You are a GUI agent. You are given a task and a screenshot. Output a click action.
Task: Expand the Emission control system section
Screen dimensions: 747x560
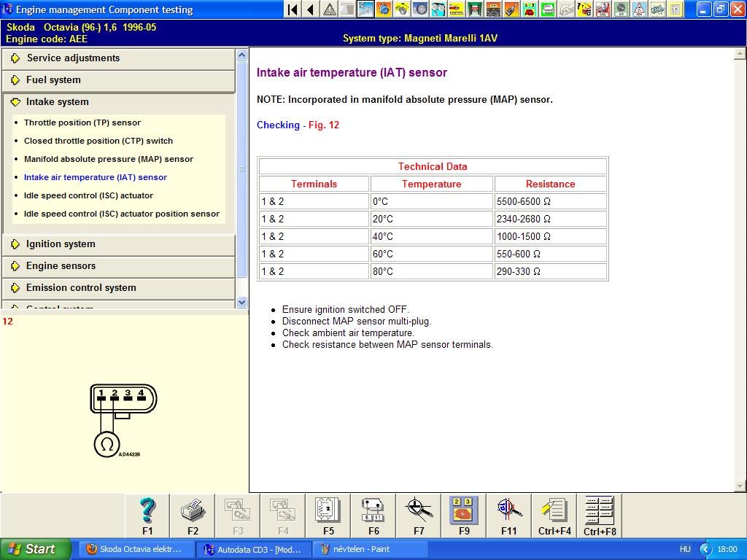click(119, 288)
